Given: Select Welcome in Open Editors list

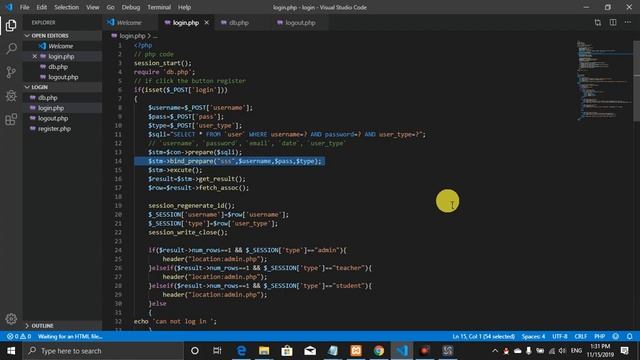Looking at the screenshot, I should [x=62, y=46].
